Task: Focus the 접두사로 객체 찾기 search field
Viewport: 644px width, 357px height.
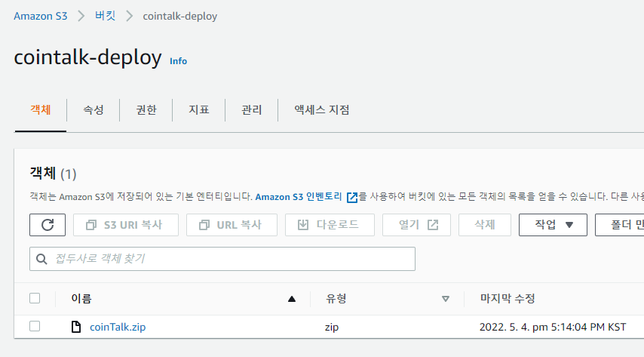Action: click(222, 259)
